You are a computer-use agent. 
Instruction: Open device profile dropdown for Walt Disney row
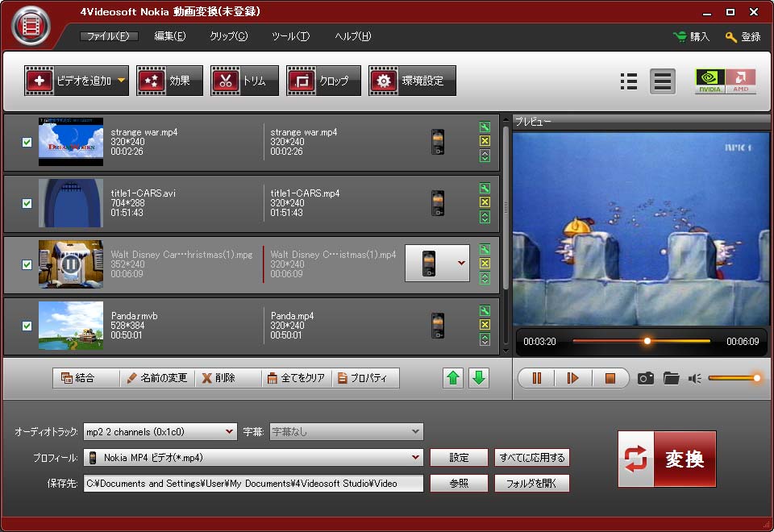click(x=461, y=263)
